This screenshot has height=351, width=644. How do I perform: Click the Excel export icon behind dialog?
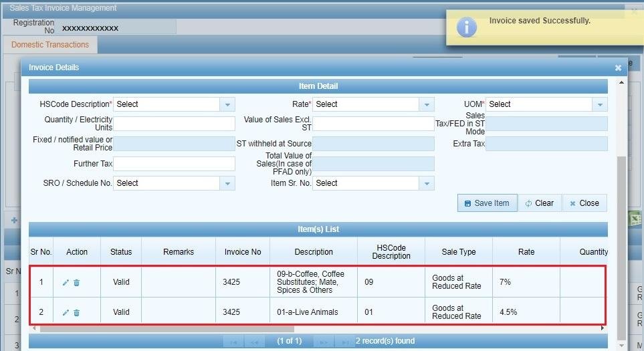(636, 220)
